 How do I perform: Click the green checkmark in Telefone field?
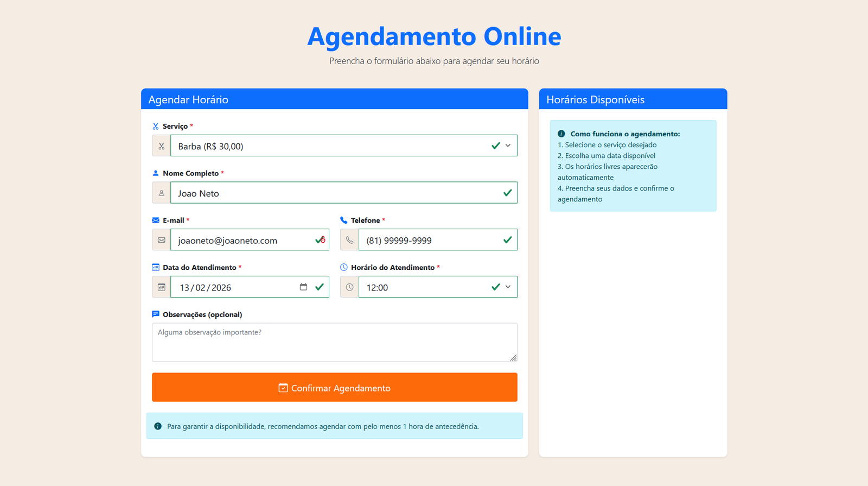click(507, 240)
